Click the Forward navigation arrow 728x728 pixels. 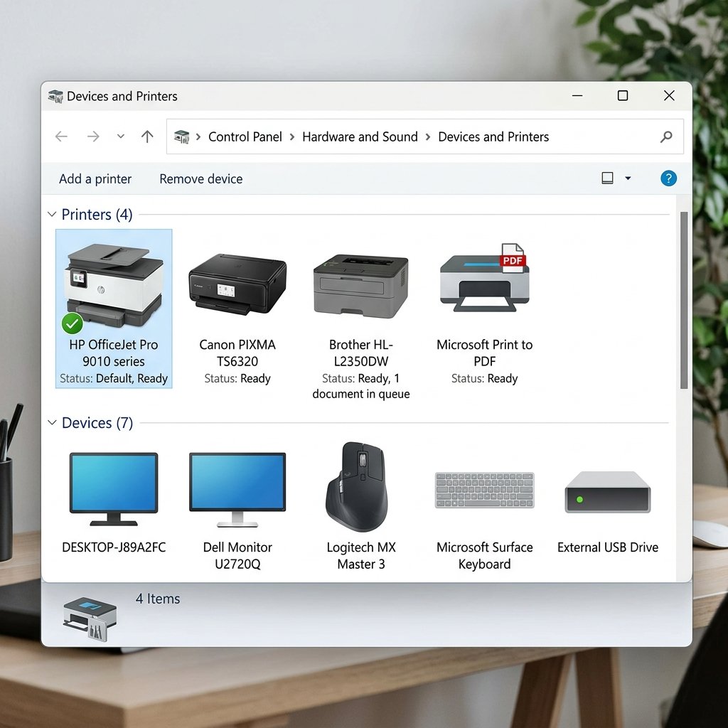tap(93, 136)
